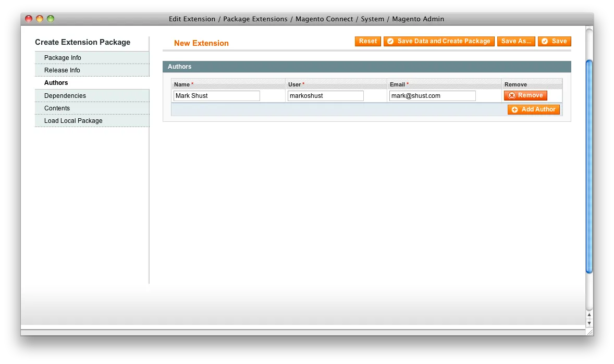Click the Reset button

(367, 41)
